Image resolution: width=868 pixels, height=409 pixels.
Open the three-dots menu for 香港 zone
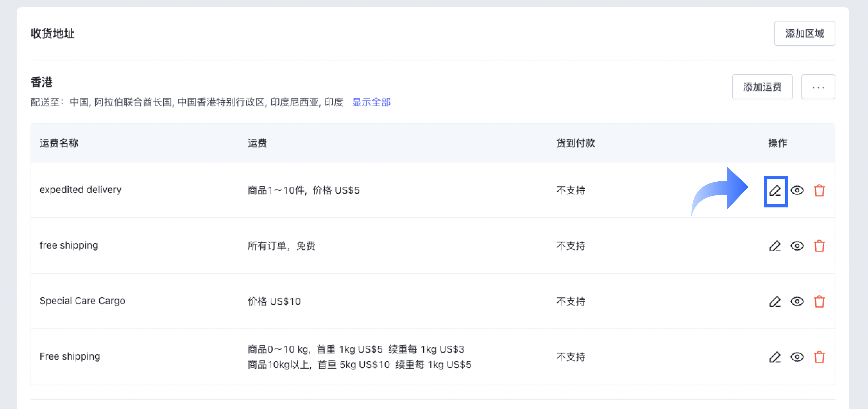[818, 87]
